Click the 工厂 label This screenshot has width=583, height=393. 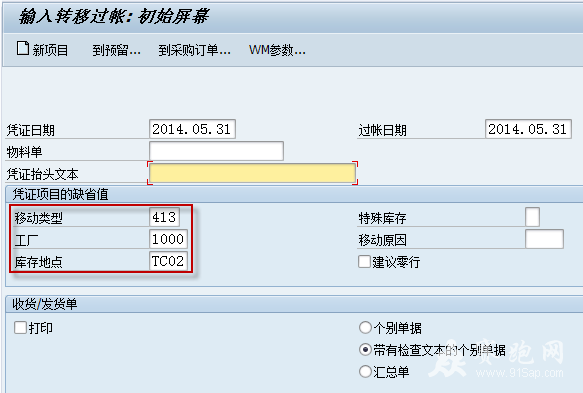26,240
